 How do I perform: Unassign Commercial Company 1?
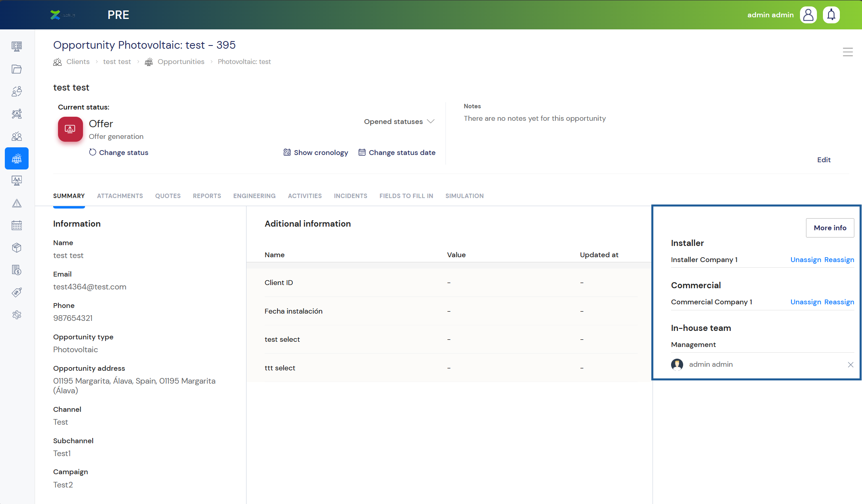(806, 302)
